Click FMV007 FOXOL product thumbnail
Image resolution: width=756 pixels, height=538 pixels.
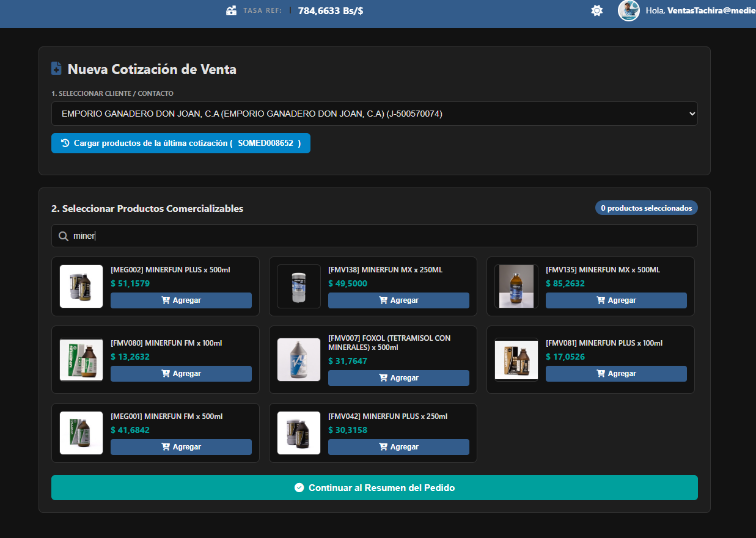[299, 360]
